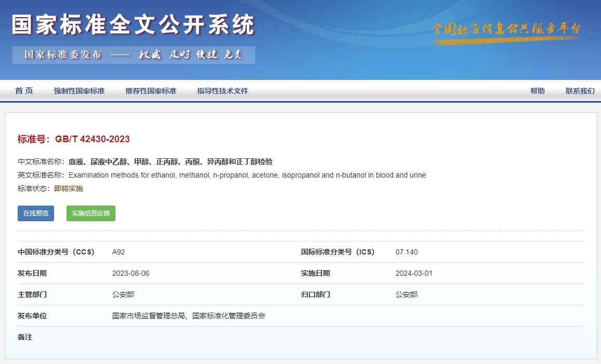
Task: Open the 在线预览 preview button
Action: (35, 213)
